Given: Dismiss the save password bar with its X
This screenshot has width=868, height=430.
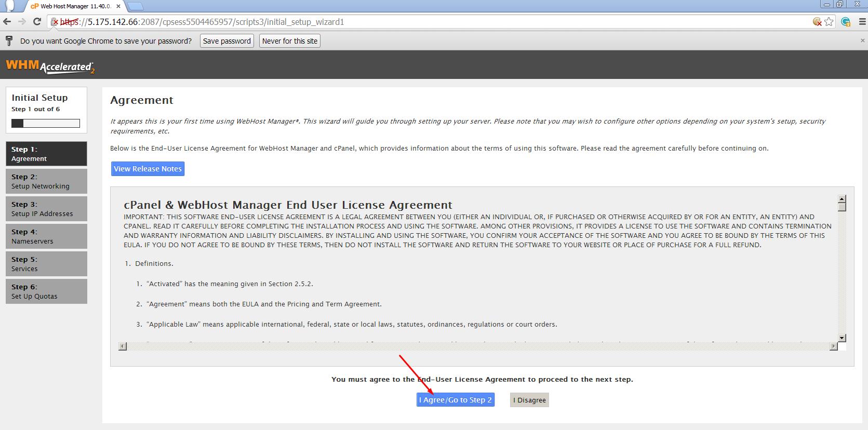Looking at the screenshot, I should 863,41.
